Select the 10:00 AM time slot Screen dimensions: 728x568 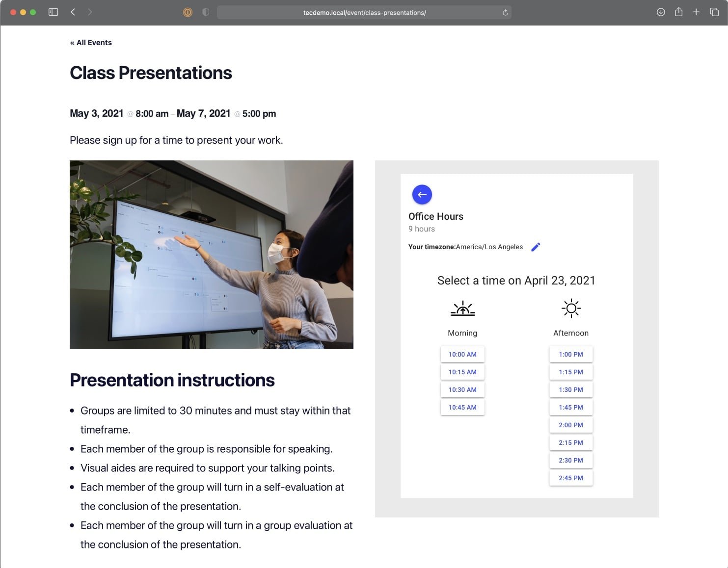pyautogui.click(x=462, y=354)
